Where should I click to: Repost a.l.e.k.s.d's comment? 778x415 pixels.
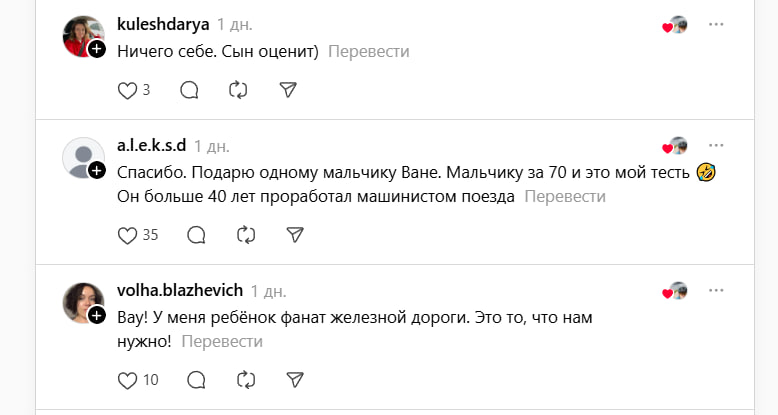click(246, 235)
